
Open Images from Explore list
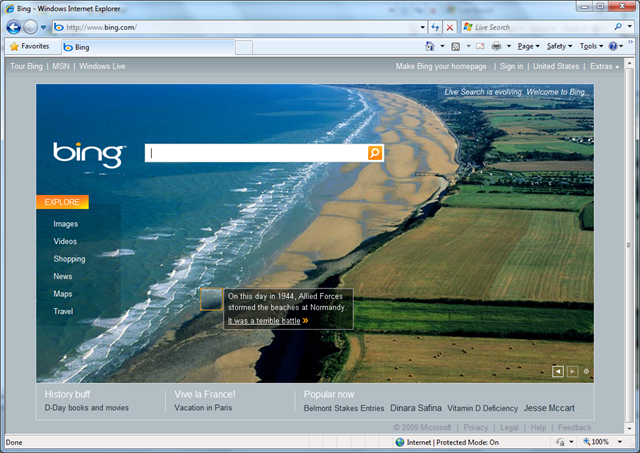(x=65, y=224)
